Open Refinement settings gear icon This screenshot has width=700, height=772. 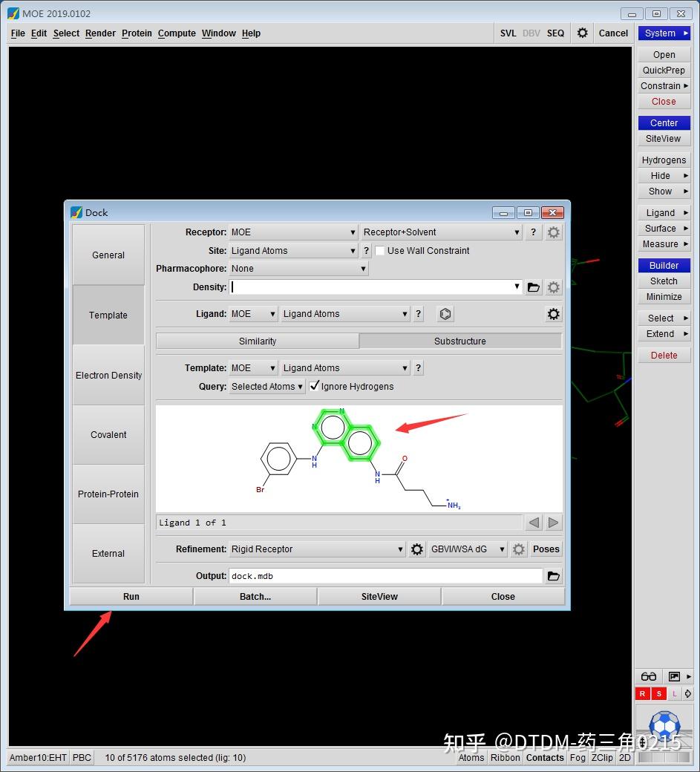pos(417,549)
